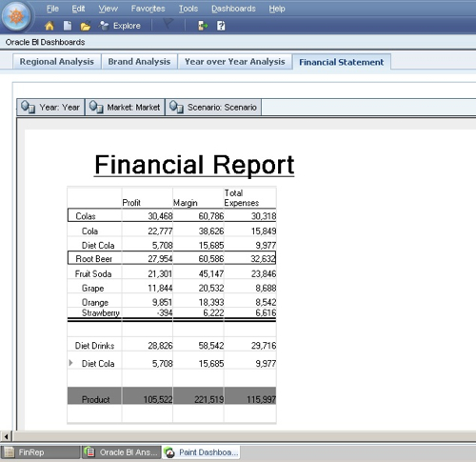Switch to Year over Year Analysis tab
The image size is (476, 462).
(x=235, y=62)
